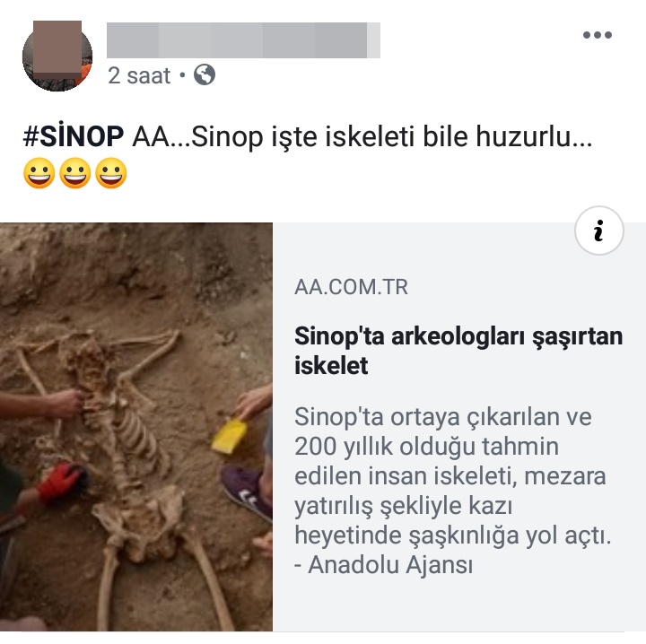The image size is (646, 644).
Task: Click the third grinning emoji
Action: [x=111, y=173]
